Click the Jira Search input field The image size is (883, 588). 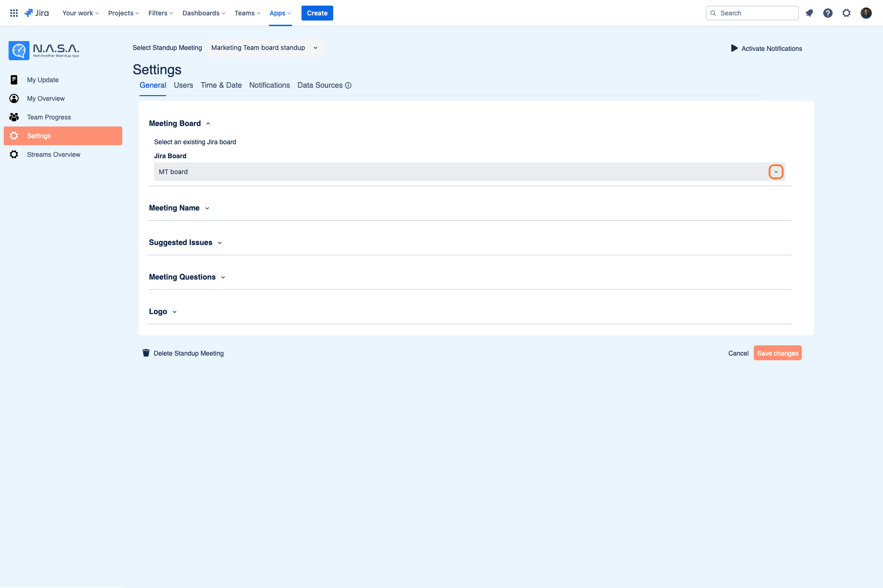click(752, 13)
